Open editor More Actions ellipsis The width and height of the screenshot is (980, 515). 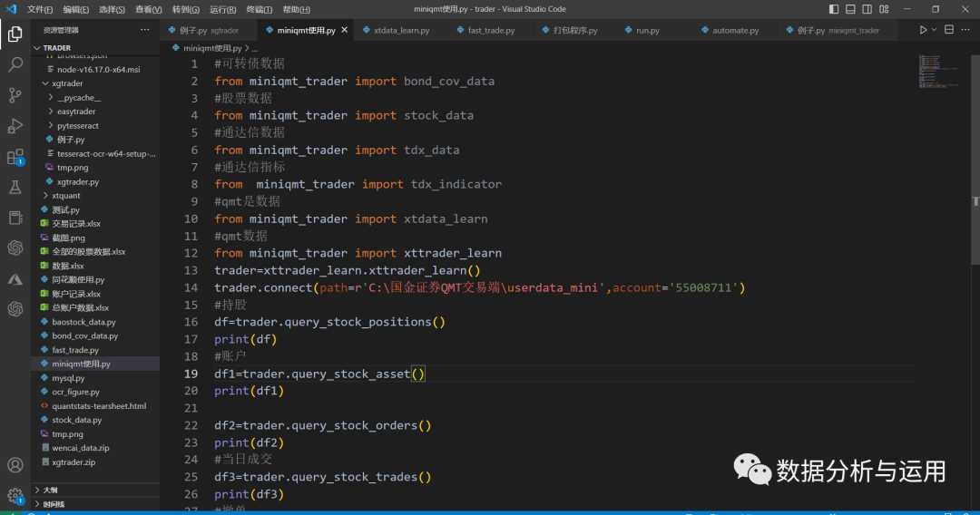click(x=965, y=30)
